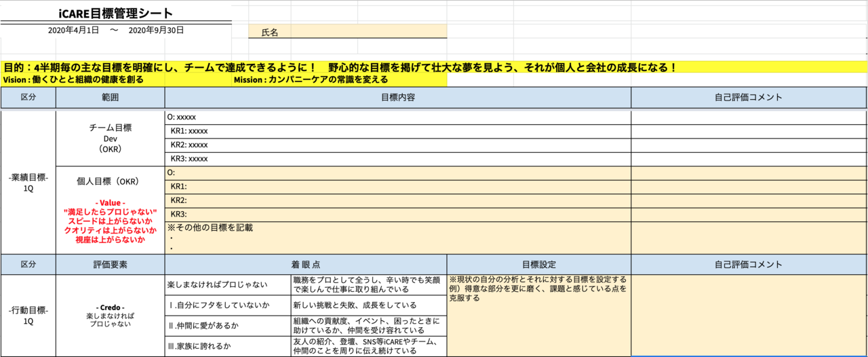This screenshot has width=868, height=357.
Task: Click the orange personal KR3: input cell
Action: (x=398, y=214)
